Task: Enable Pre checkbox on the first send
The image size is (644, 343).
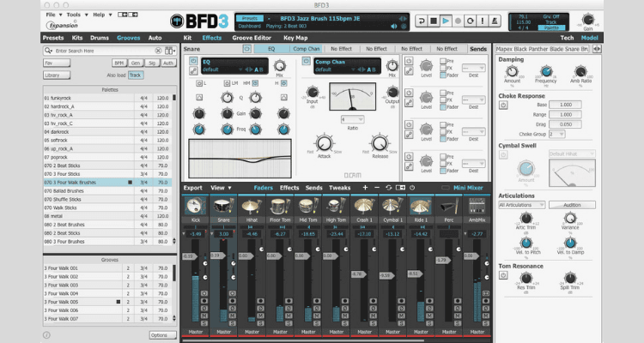Action: [x=443, y=61]
